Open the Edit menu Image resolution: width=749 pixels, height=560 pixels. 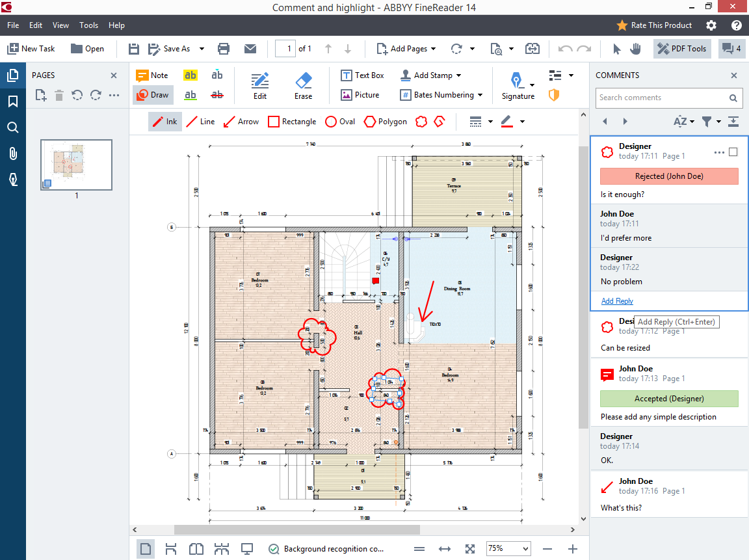36,25
